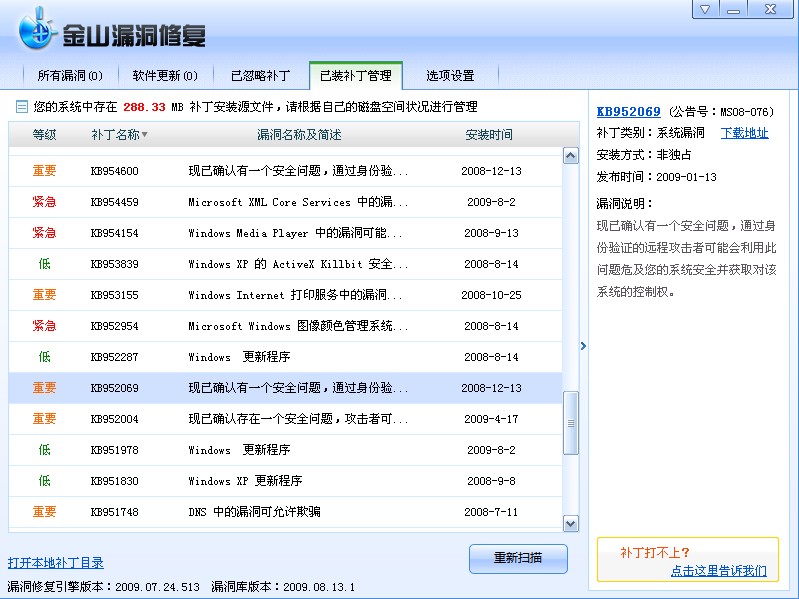This screenshot has width=799, height=599.
Task: Click 紧急 level label of KB954459
Action: (x=44, y=202)
